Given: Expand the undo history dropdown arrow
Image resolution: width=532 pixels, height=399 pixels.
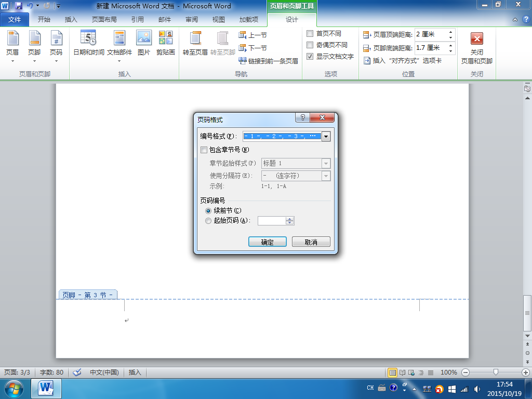Looking at the screenshot, I should [37, 6].
